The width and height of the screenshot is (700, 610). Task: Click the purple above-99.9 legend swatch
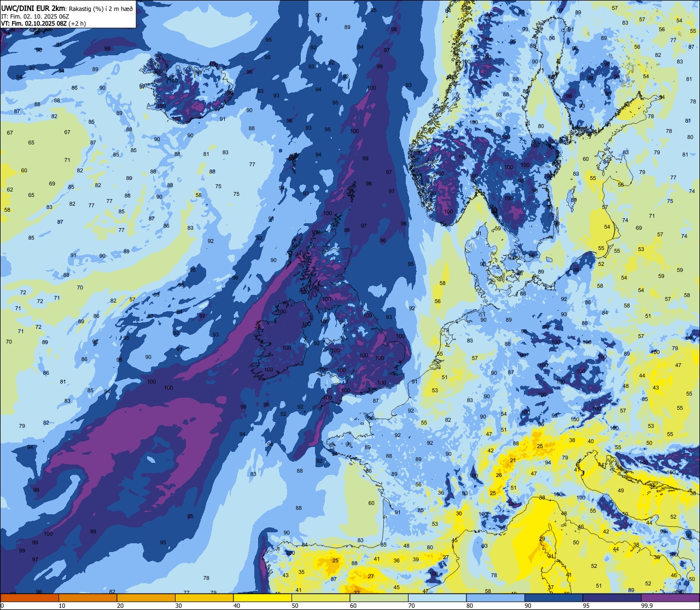pyautogui.click(x=670, y=598)
